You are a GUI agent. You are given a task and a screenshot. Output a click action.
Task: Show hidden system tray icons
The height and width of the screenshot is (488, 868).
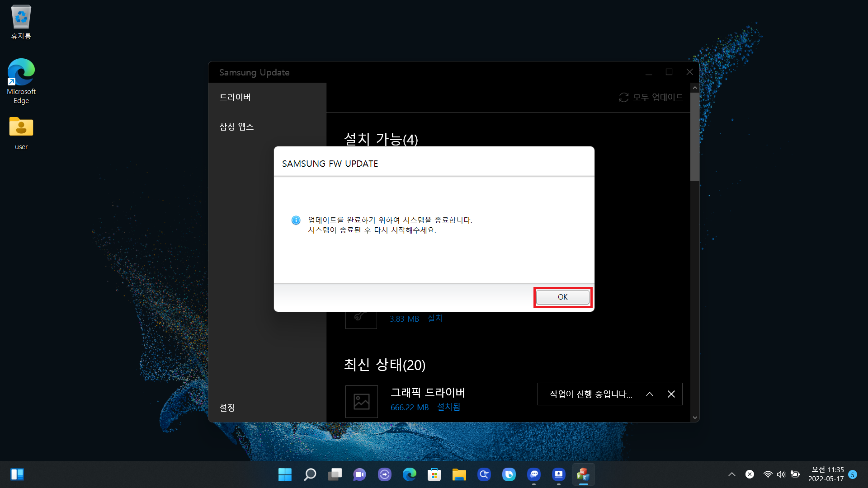point(731,474)
